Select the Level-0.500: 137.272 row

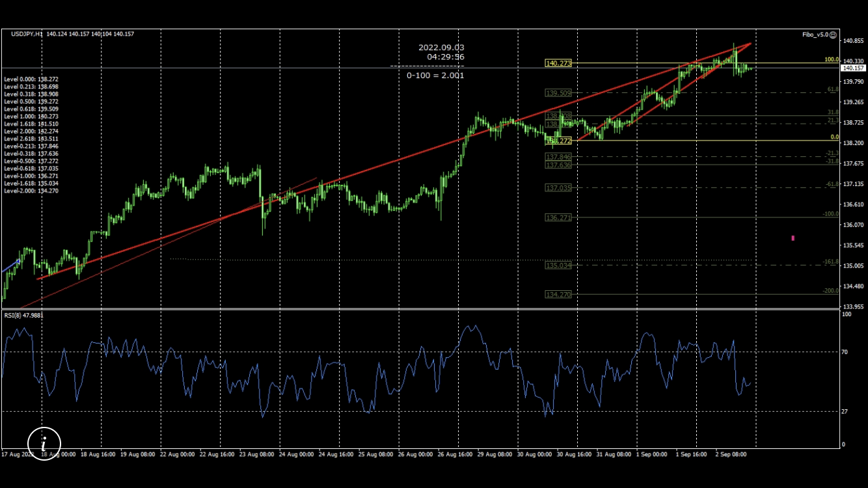tap(31, 161)
